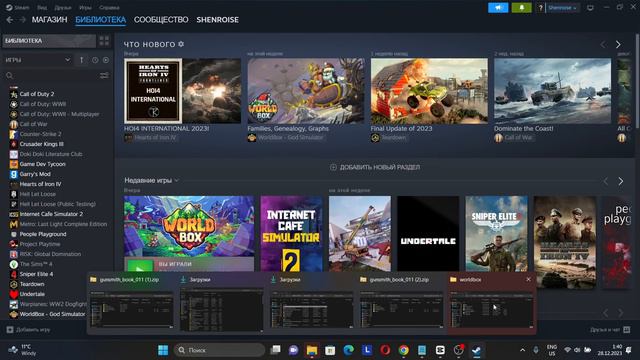The height and width of the screenshot is (360, 640).
Task: Select the Sniper Elite 4 cover
Action: 496,233
